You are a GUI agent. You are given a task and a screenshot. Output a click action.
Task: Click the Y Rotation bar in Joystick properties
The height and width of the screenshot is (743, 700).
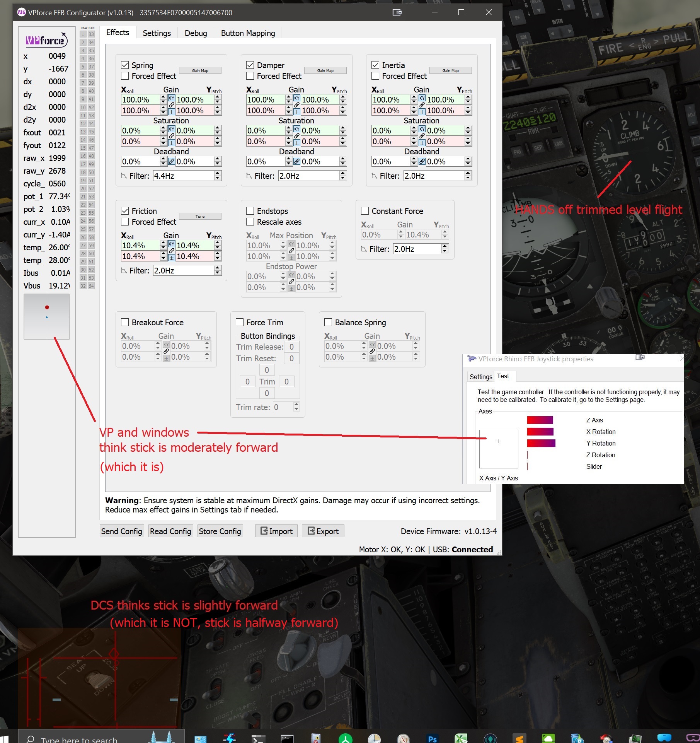click(541, 443)
